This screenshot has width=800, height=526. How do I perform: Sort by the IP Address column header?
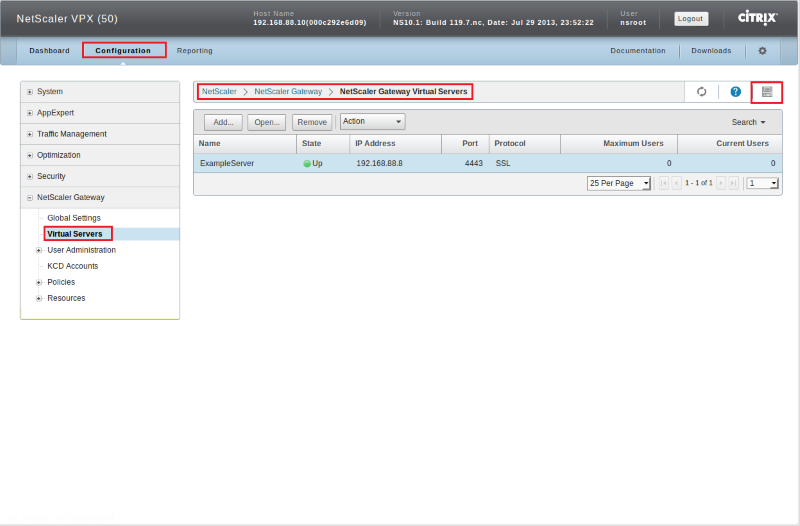point(395,144)
